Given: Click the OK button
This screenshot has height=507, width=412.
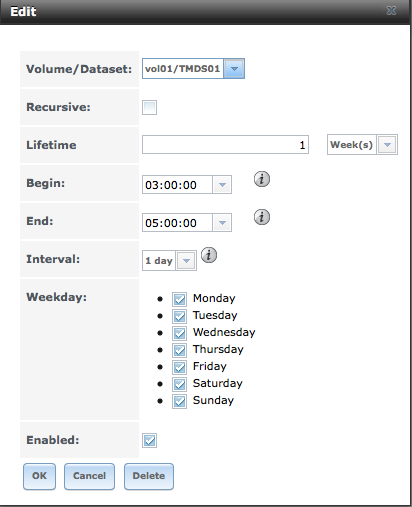Looking at the screenshot, I should [x=39, y=476].
